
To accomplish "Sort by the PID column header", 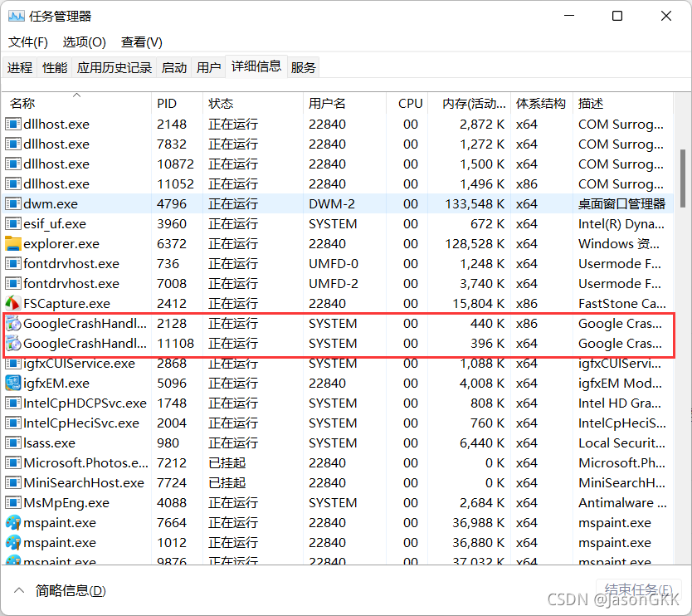I will [x=177, y=103].
